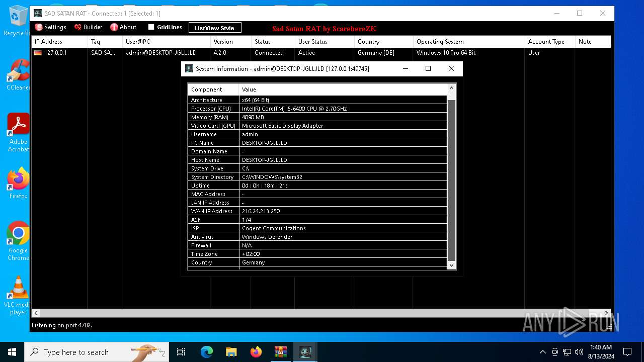Maximize the System Information window
644x362 pixels.
[x=428, y=68]
